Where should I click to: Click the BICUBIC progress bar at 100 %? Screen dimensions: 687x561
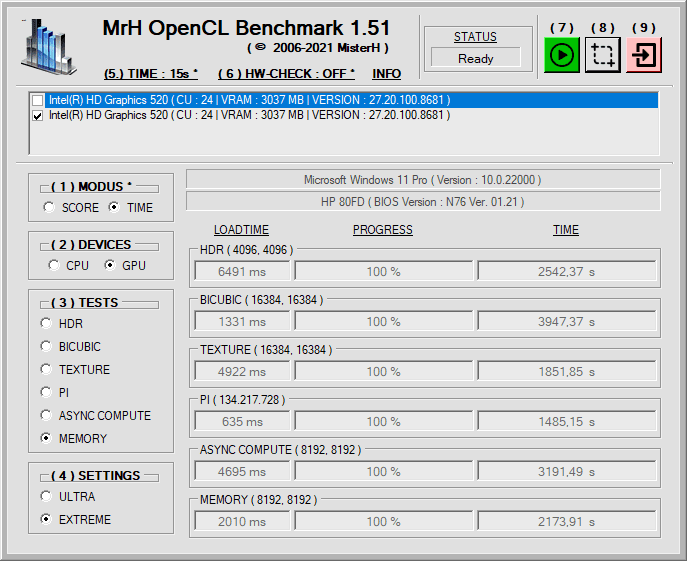point(384,321)
